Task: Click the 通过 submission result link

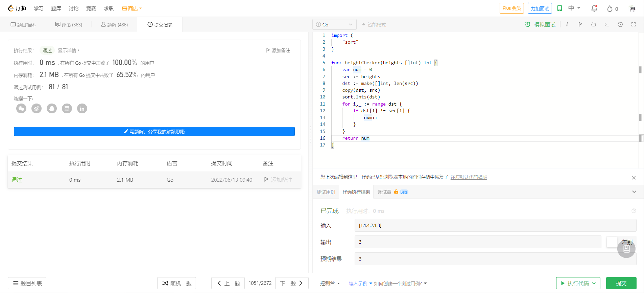Action: (x=17, y=180)
